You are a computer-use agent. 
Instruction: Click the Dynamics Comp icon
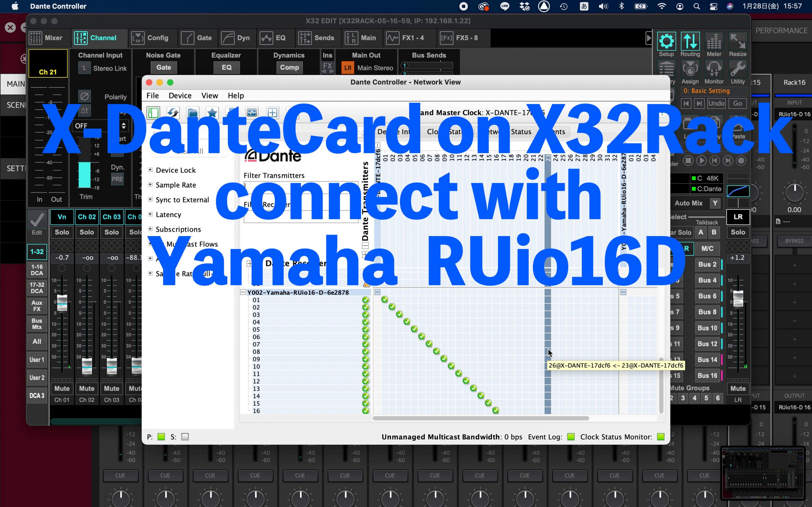(289, 67)
